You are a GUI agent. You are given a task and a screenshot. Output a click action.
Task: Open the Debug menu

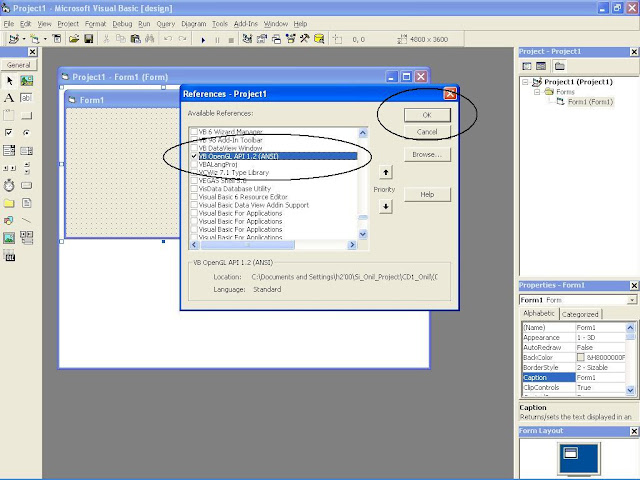[x=122, y=24]
